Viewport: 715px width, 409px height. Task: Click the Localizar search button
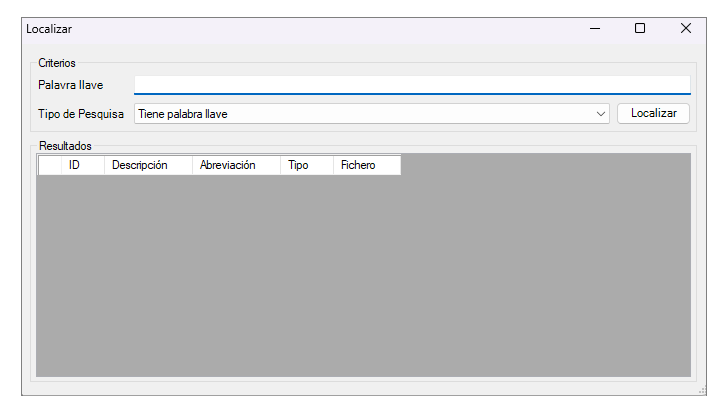pos(653,113)
